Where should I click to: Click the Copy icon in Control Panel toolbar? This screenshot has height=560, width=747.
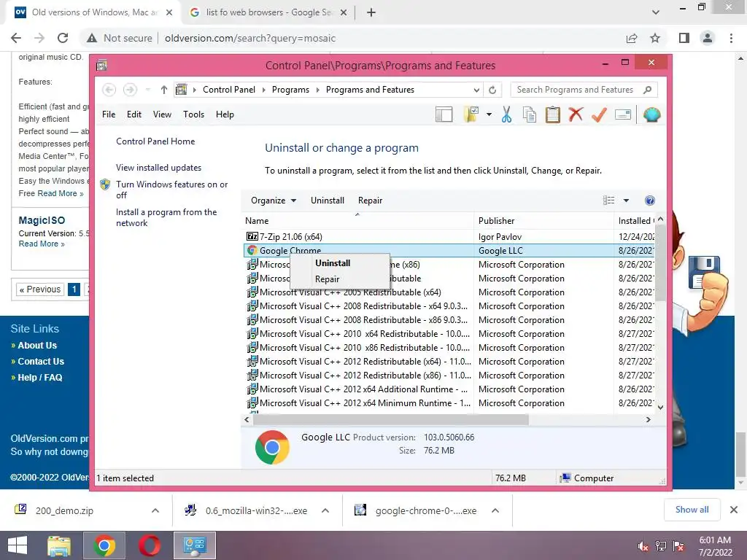click(x=530, y=114)
